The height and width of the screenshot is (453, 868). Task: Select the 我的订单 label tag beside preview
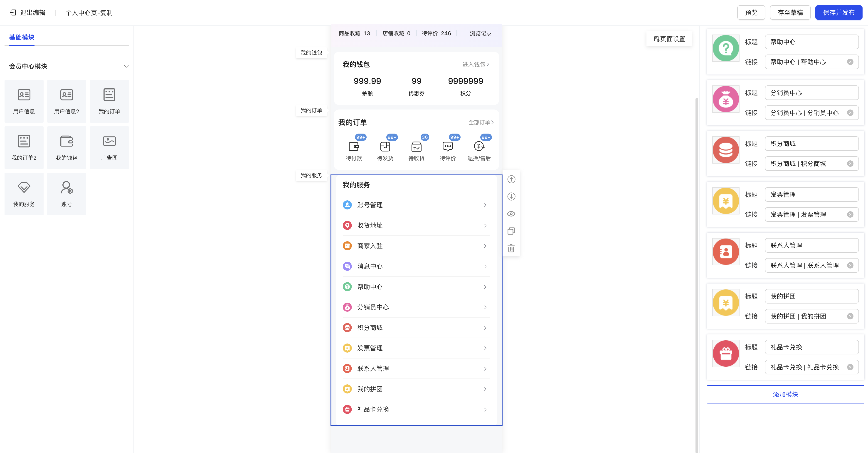point(311,110)
